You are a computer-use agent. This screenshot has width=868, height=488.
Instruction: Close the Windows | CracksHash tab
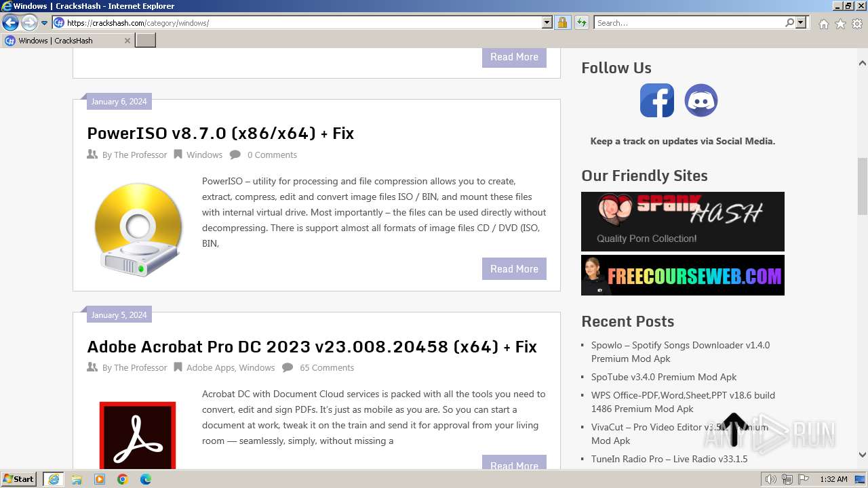(127, 41)
